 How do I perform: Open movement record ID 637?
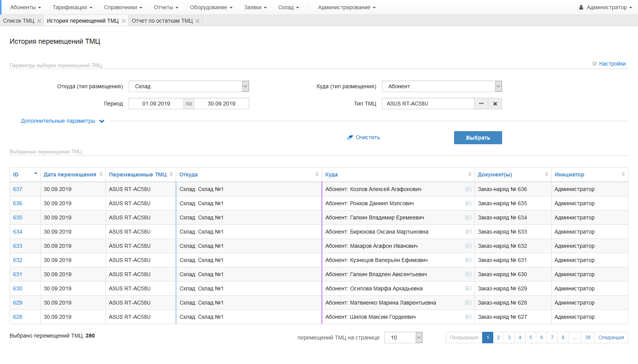coord(18,189)
